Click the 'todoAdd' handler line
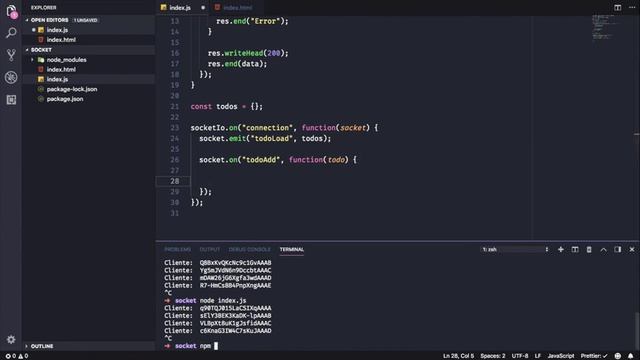The height and width of the screenshot is (360, 640). [x=278, y=160]
